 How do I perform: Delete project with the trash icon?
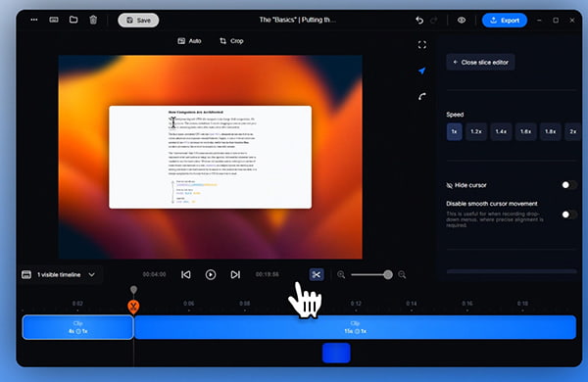click(x=93, y=20)
